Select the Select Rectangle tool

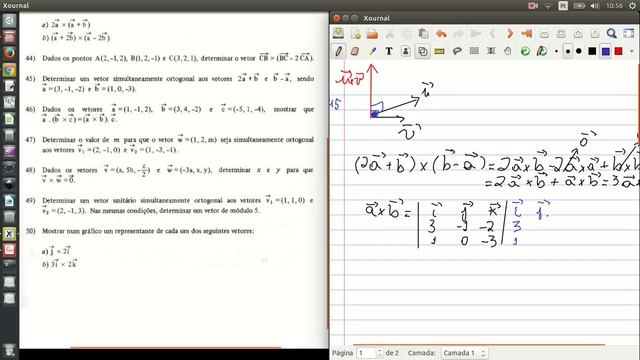coord(474,51)
